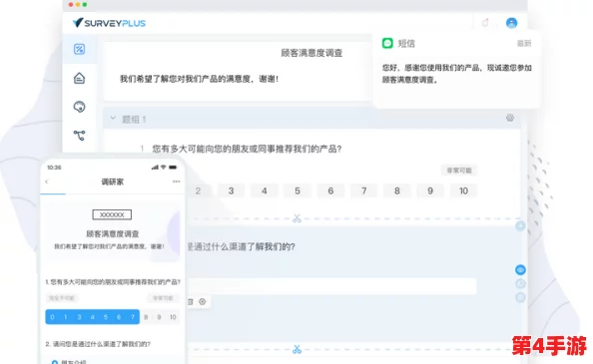Click the green 短信 message icon
Viewport: 593px width, 364px height.
387,44
